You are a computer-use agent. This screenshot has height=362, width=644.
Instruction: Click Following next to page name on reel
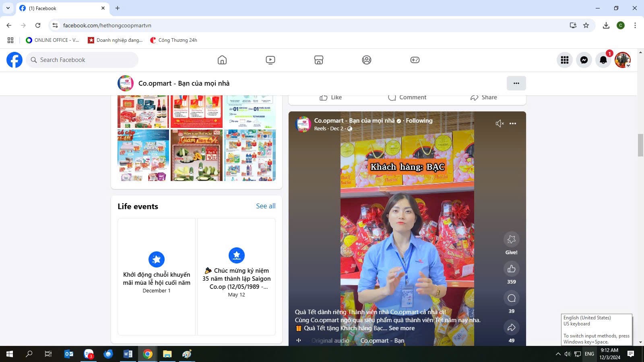[x=419, y=121]
